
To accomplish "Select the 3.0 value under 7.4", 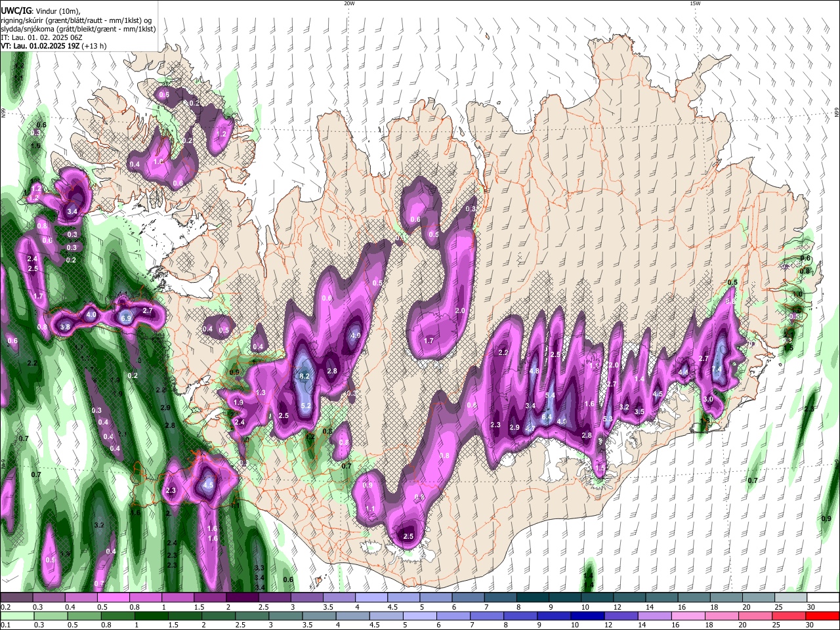I will [708, 399].
